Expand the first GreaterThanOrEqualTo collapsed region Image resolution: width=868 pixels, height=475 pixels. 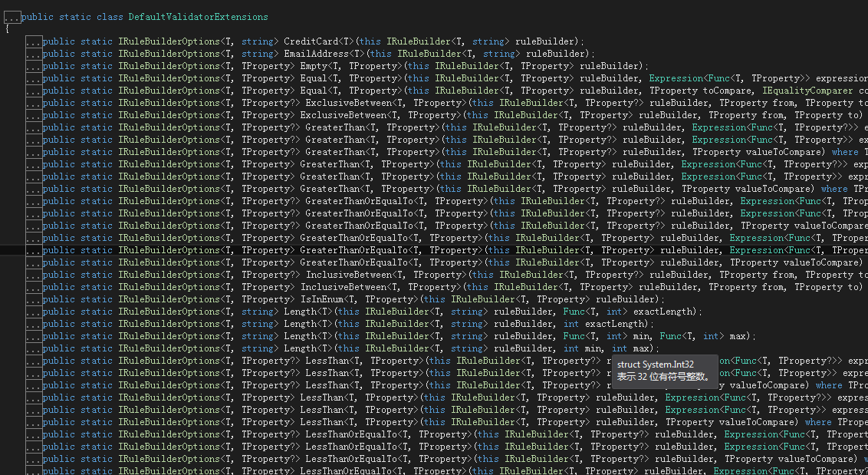click(34, 200)
